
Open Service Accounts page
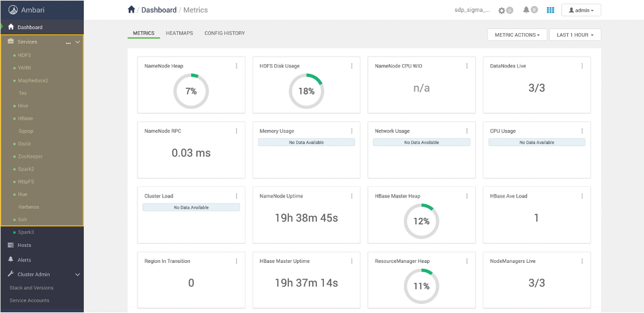click(x=30, y=300)
